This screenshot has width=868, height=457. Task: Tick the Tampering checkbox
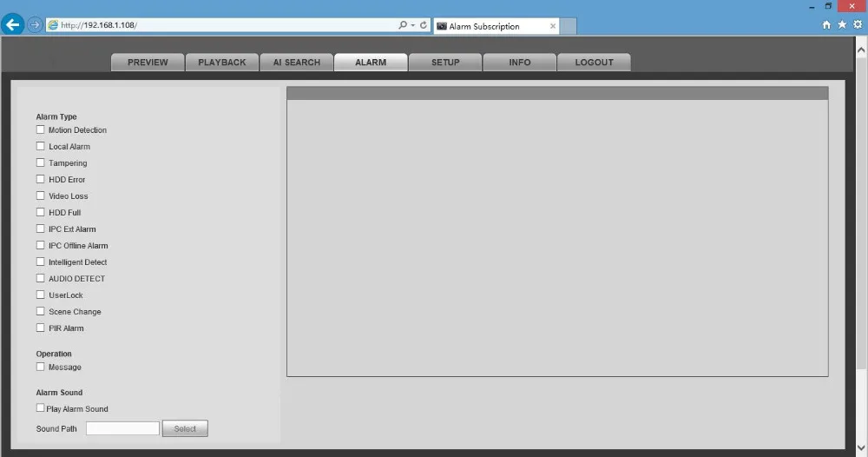[41, 162]
